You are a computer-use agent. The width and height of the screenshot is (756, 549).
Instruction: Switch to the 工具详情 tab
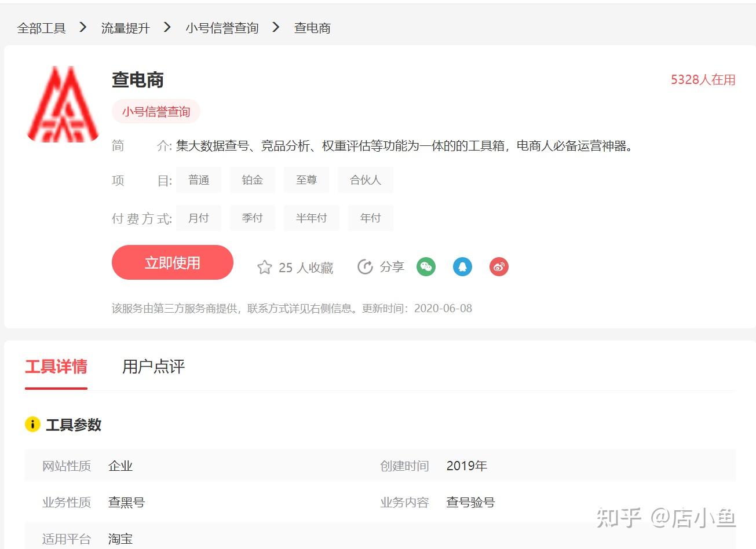point(56,367)
